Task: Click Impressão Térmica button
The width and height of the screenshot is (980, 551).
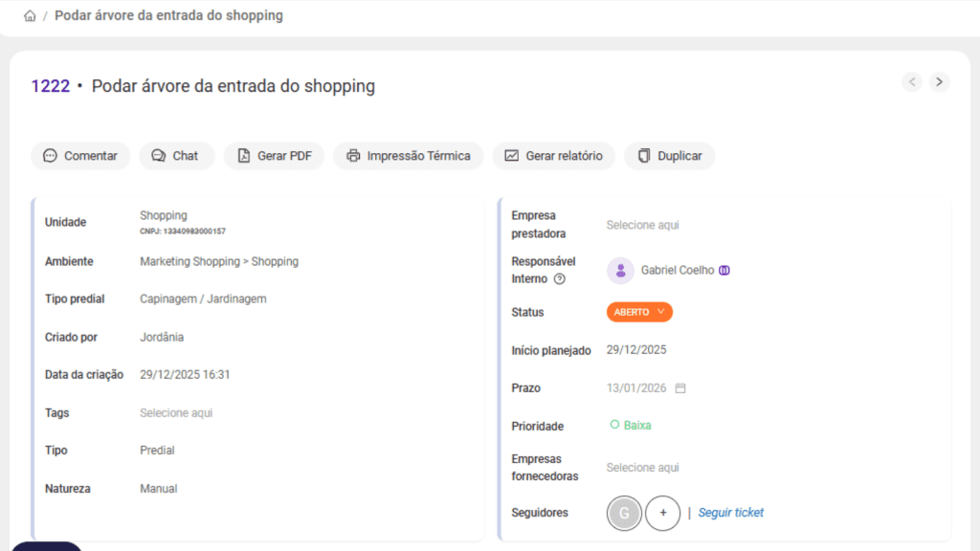Action: click(409, 156)
